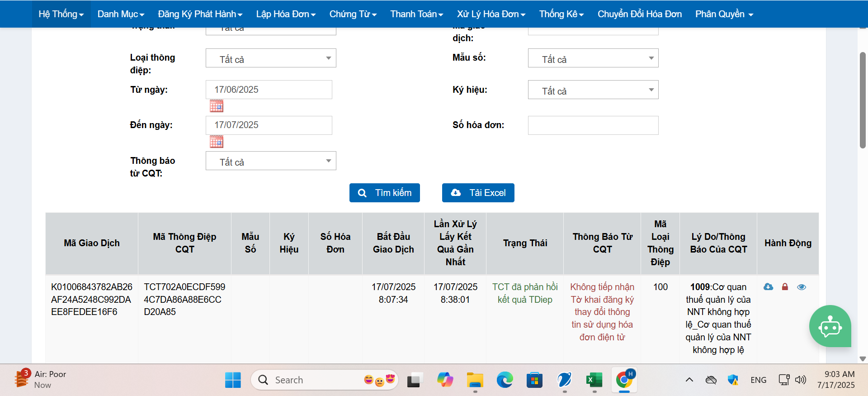The height and width of the screenshot is (396, 868).
Task: Click red notice Không tiếp nhận Tờ khai
Action: coord(602,312)
